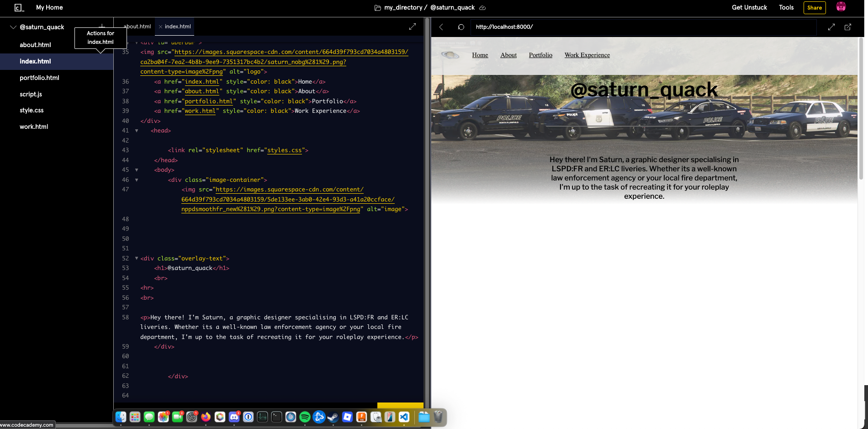This screenshot has width=868, height=429.
Task: Open portfolio.html file
Action: (x=39, y=78)
